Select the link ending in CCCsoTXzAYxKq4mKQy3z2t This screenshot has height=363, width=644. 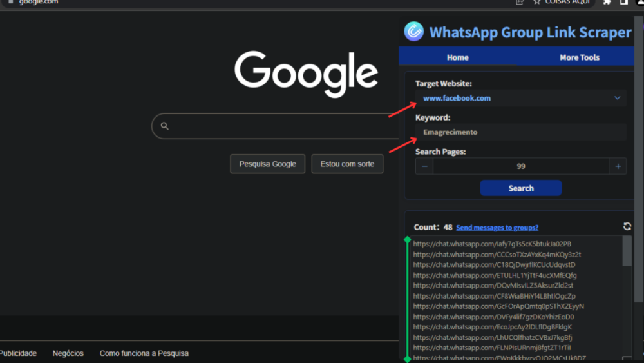pos(497,255)
